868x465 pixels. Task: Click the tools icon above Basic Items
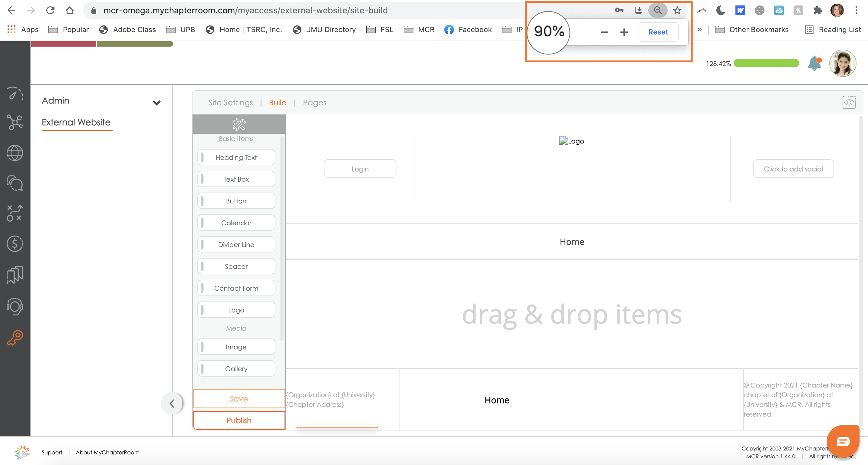239,124
